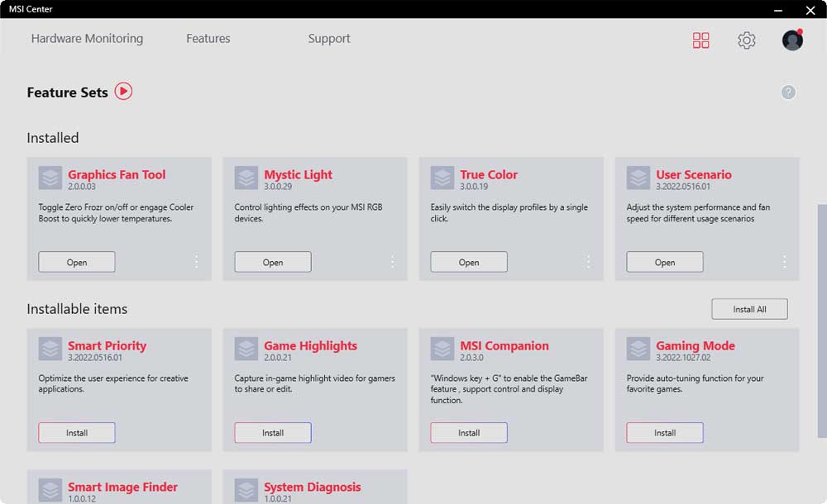Switch to Hardware Monitoring tab
Screen dimensions: 827x504
(x=87, y=39)
